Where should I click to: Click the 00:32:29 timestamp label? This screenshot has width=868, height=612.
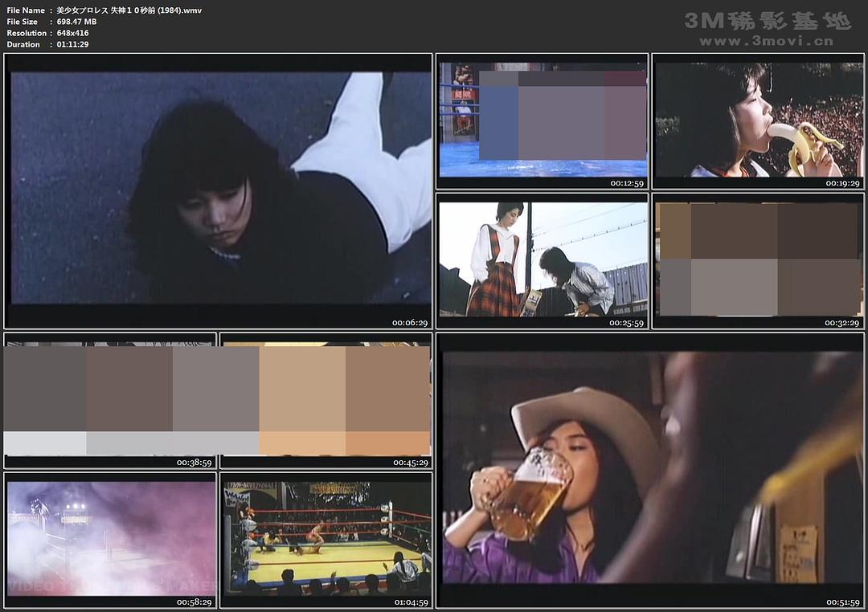[842, 323]
